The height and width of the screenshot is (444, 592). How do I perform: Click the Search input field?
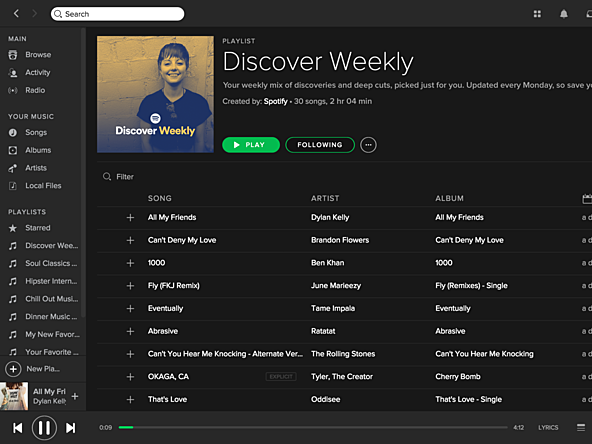tap(117, 14)
